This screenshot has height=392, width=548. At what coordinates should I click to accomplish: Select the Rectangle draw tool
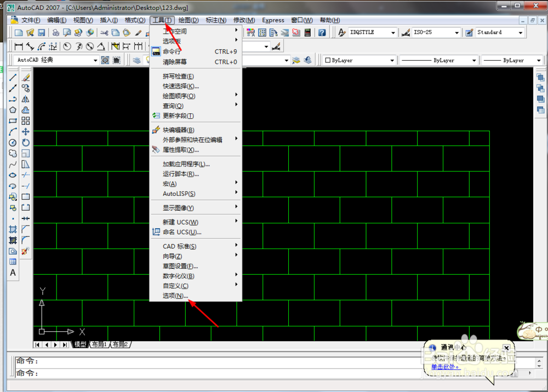(x=13, y=121)
